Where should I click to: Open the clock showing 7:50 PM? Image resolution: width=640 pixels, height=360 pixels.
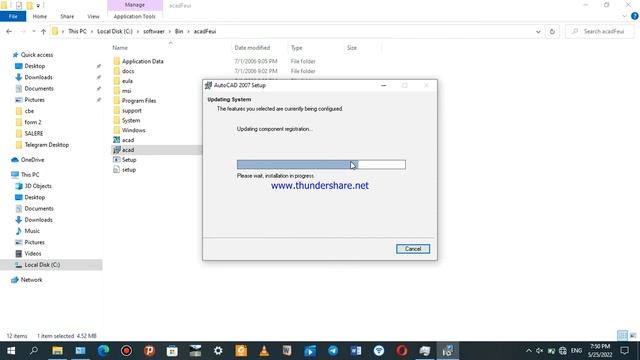pyautogui.click(x=600, y=351)
